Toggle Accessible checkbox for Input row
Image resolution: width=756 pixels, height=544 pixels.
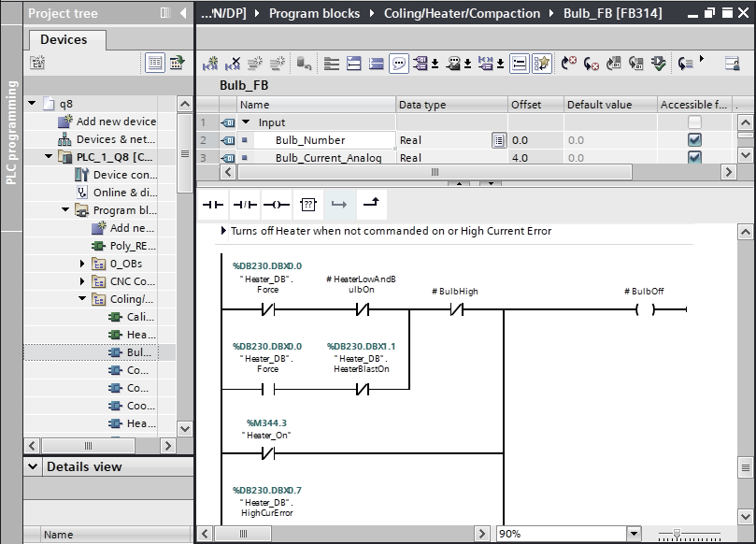pos(694,122)
